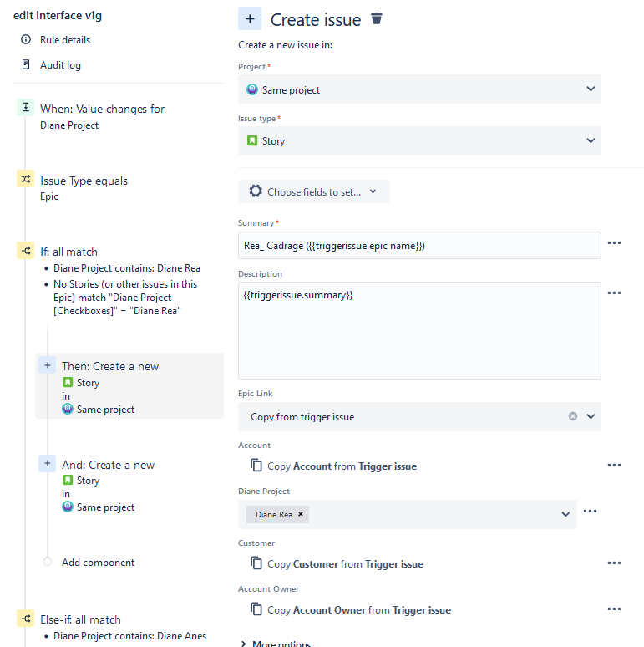Click the plus icon of And: Create a new
This screenshot has height=647, width=644.
[48, 463]
